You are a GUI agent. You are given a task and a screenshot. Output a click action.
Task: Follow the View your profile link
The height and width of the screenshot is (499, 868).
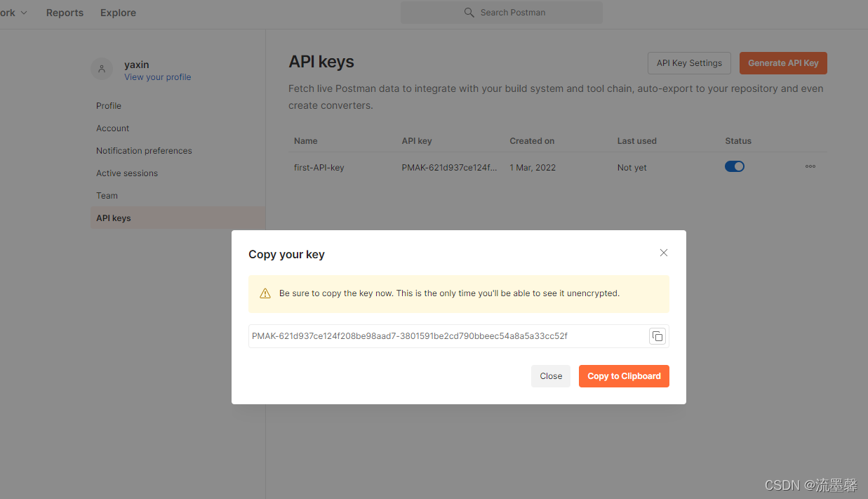pos(158,77)
